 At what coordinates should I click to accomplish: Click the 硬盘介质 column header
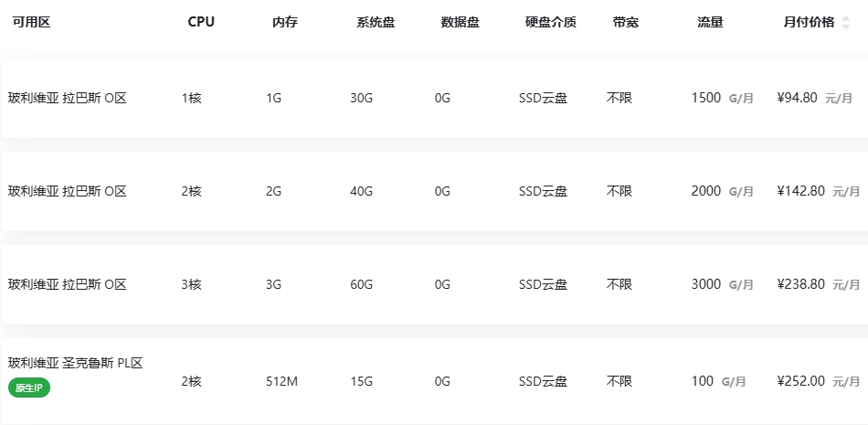[x=551, y=22]
